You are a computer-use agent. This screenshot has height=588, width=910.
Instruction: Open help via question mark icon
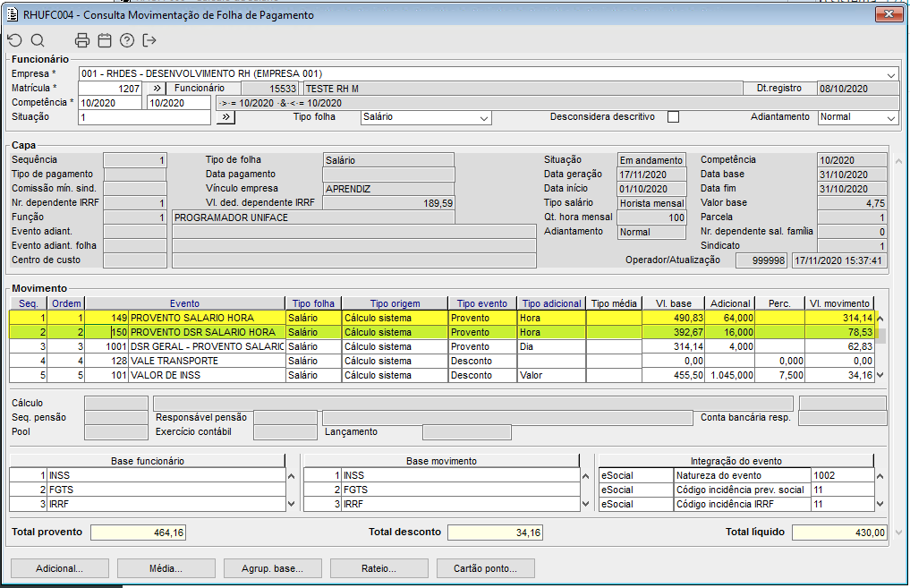point(127,40)
